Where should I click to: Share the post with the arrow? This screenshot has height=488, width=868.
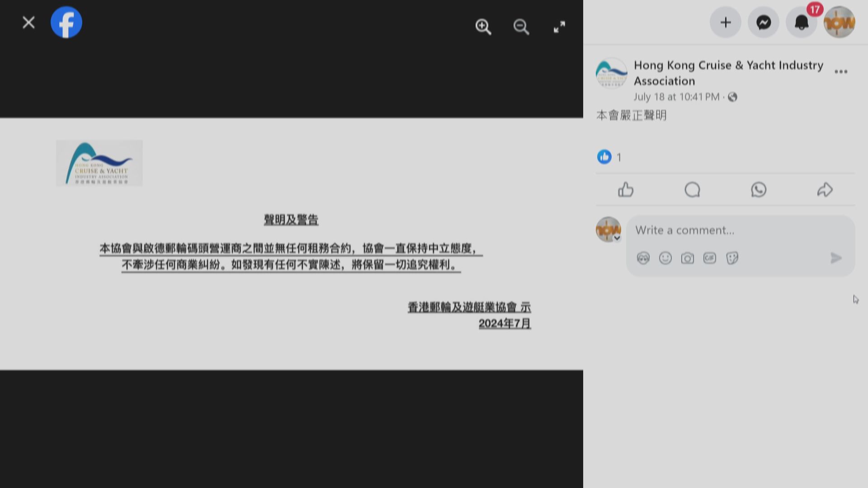(x=825, y=190)
